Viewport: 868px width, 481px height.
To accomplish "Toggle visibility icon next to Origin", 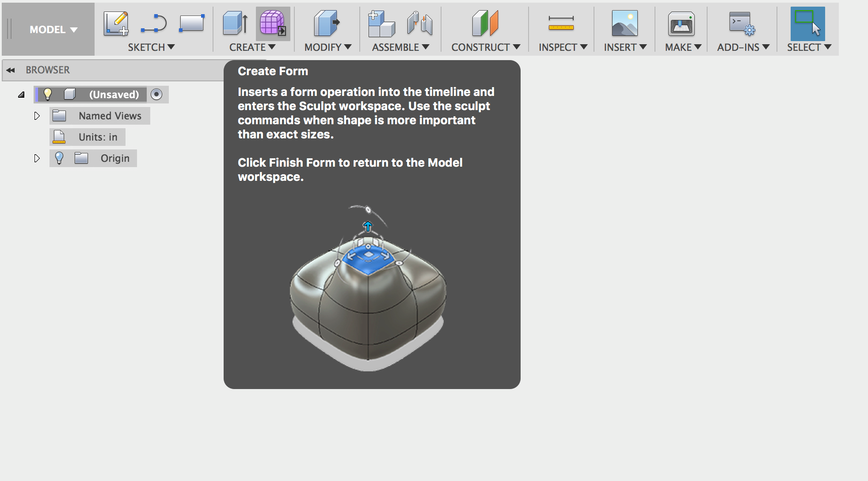I will click(59, 158).
